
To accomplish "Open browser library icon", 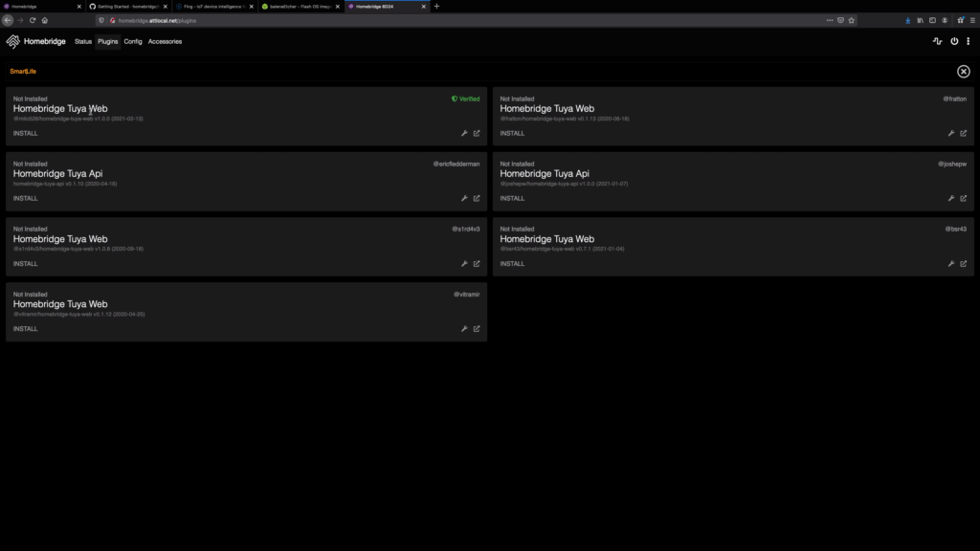I will (x=920, y=21).
